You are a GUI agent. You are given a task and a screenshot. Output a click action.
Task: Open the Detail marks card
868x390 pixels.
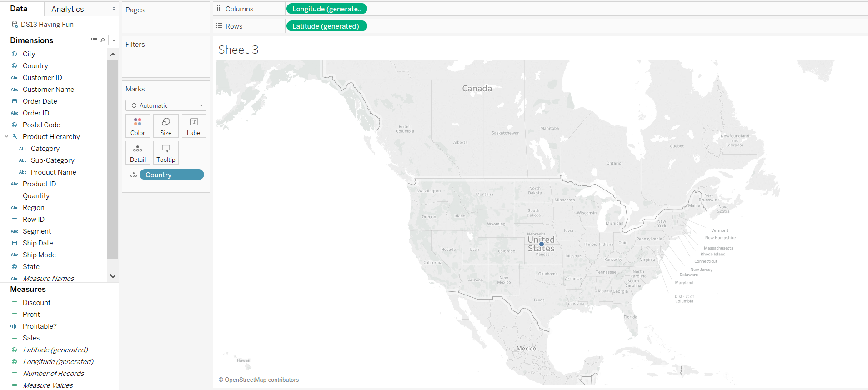coord(138,153)
